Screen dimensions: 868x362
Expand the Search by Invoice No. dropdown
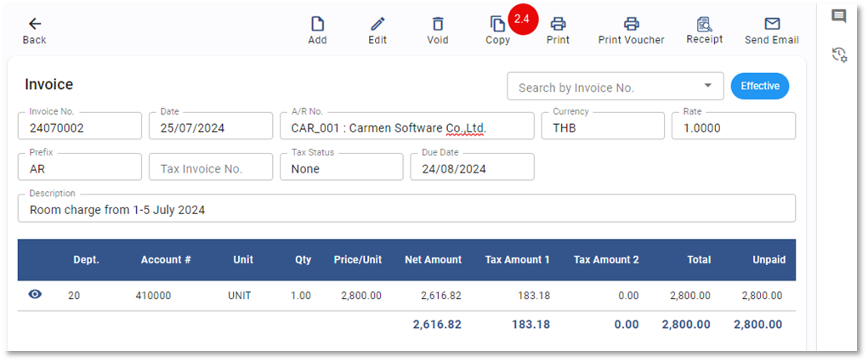[x=708, y=86]
